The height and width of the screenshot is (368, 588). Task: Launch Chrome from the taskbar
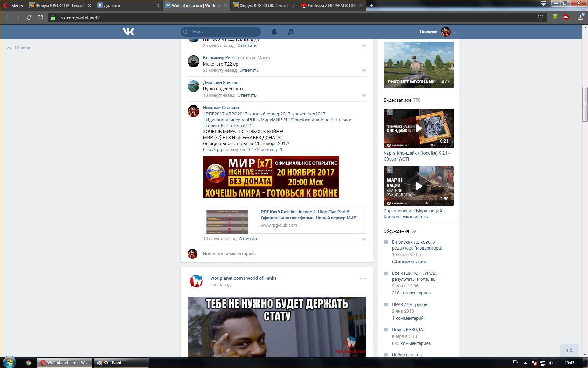point(28,363)
